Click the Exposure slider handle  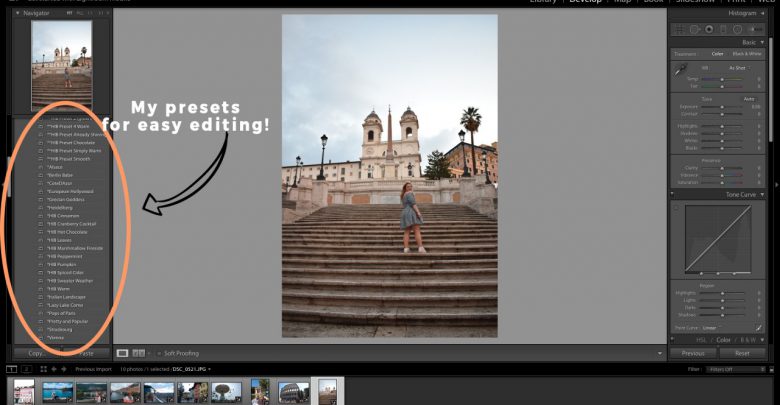click(722, 107)
